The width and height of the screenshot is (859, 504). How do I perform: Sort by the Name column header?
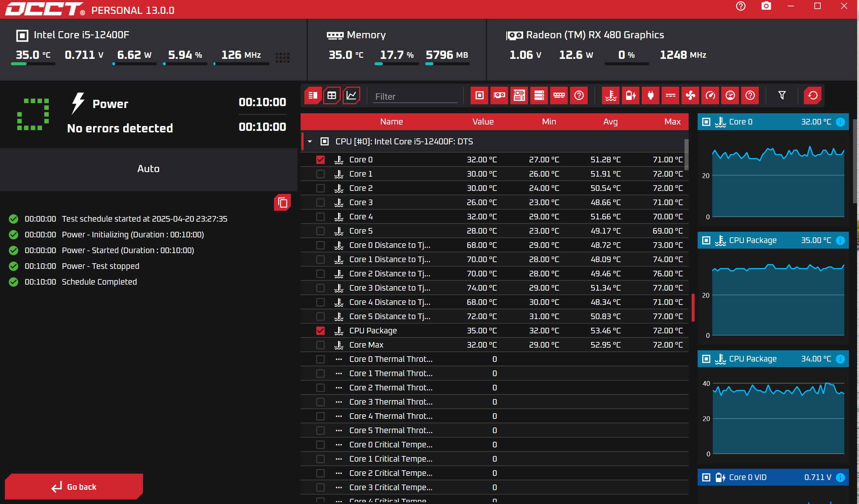pos(391,121)
